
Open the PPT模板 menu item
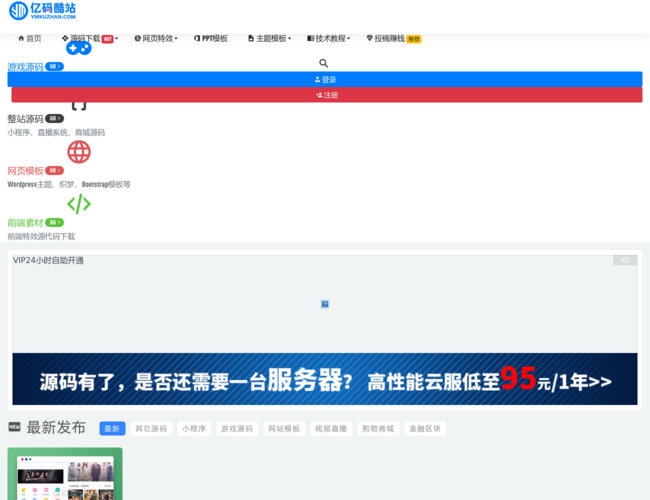[211, 39]
